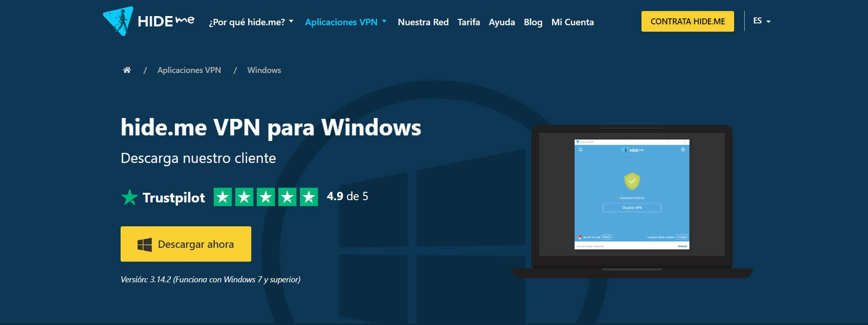The height and width of the screenshot is (325, 868).
Task: Expand the ¿Por qué hide.me? menu
Action: (x=251, y=22)
